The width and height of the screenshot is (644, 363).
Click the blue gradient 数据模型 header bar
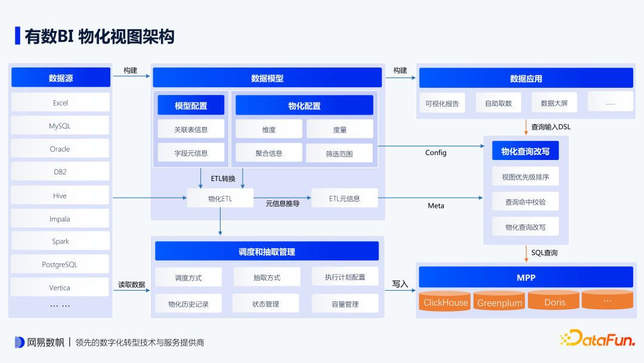click(267, 77)
